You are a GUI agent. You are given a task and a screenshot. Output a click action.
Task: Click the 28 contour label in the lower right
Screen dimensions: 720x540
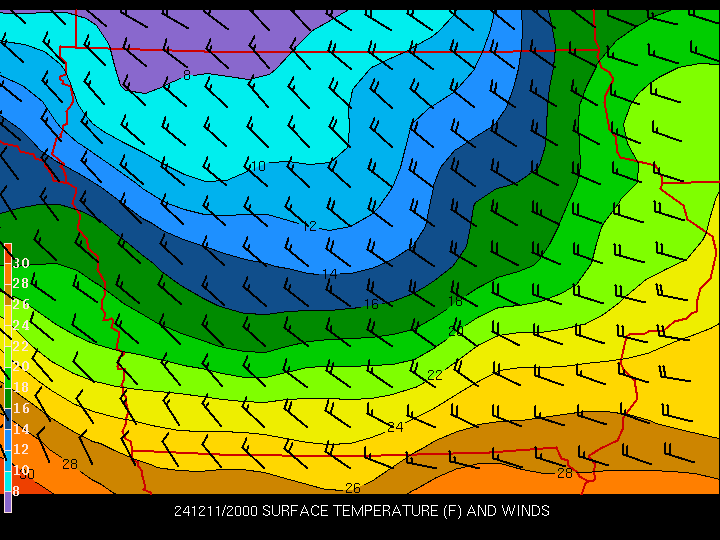pyautogui.click(x=565, y=473)
